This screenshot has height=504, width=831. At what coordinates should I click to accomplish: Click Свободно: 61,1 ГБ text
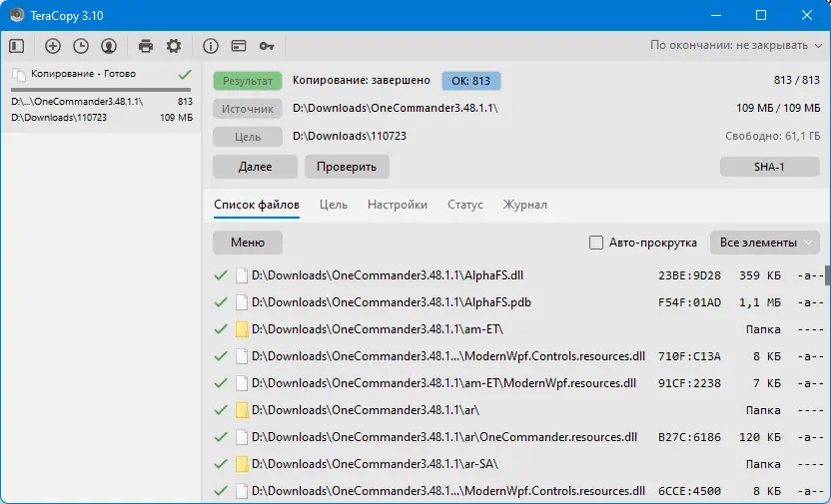pos(772,136)
